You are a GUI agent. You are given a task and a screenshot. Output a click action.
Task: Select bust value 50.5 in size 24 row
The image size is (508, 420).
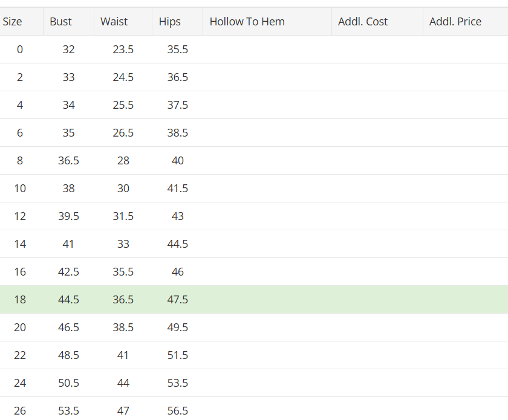[68, 383]
